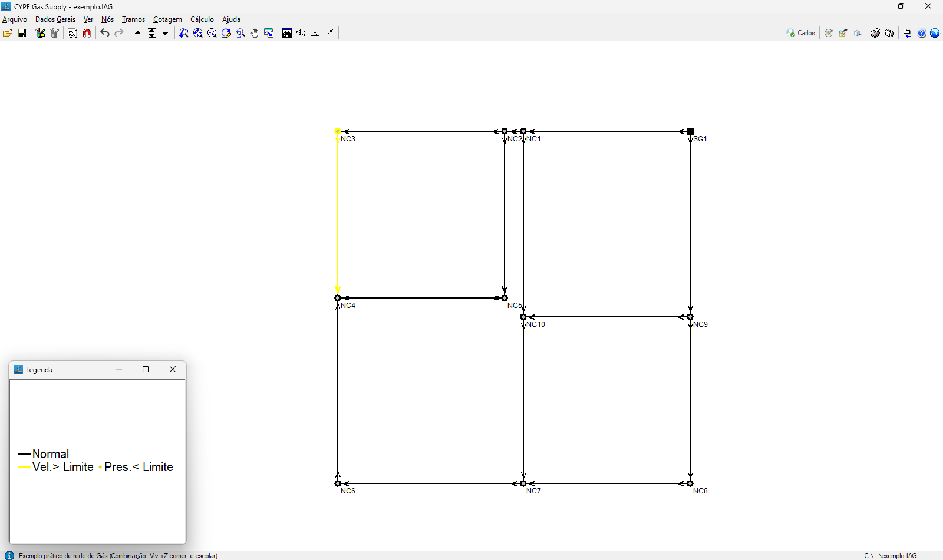Click the right-angle orthogonal icon
Image resolution: width=943 pixels, height=560 pixels.
pyautogui.click(x=315, y=33)
